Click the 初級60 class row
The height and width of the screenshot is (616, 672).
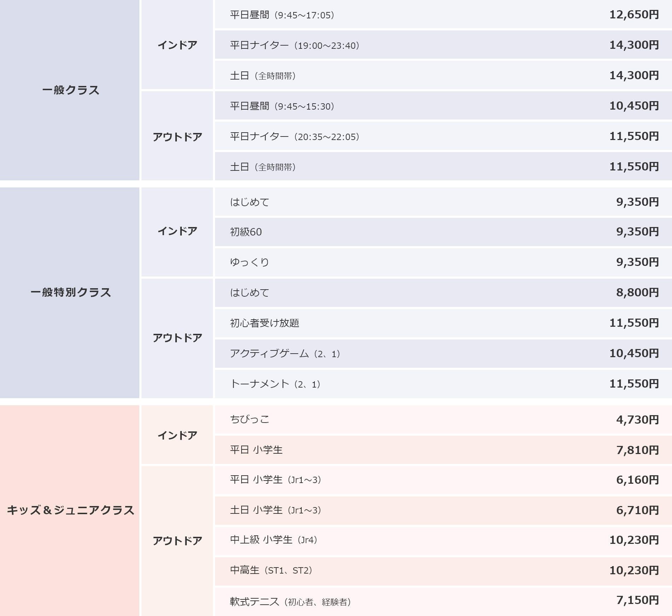[246, 232]
